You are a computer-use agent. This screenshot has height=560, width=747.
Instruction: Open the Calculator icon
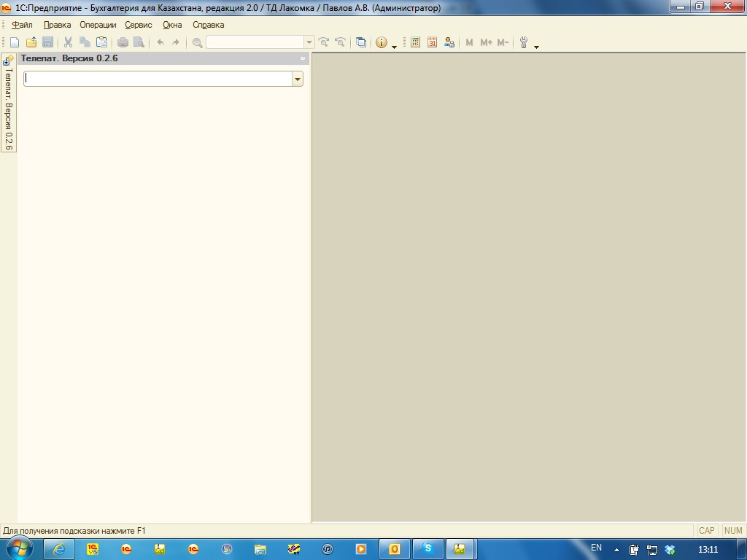415,42
